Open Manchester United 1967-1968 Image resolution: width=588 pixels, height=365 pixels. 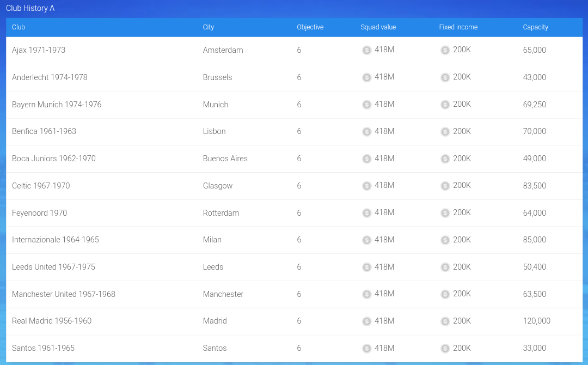pos(63,294)
